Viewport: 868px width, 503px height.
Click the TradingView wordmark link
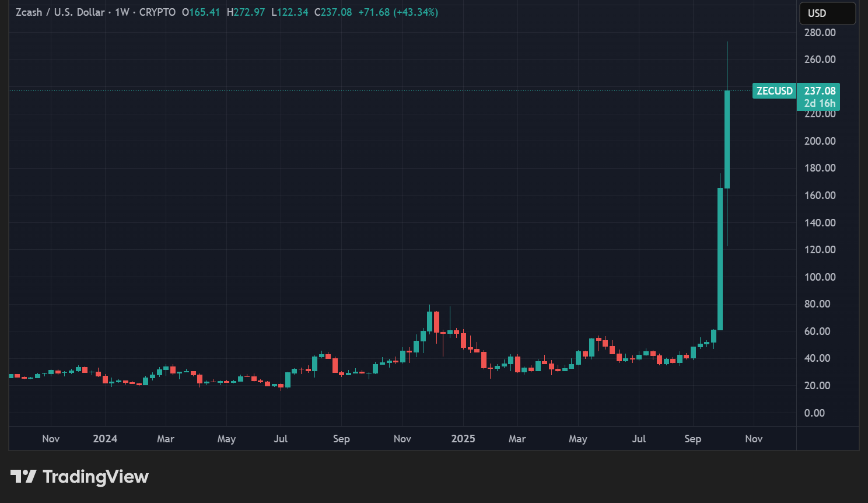click(95, 477)
